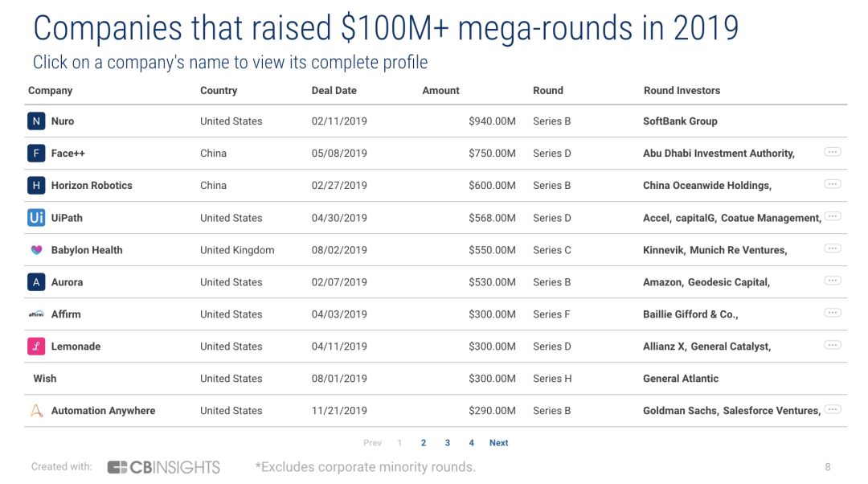
Task: Click the Babylon Health heart icon
Action: click(36, 250)
